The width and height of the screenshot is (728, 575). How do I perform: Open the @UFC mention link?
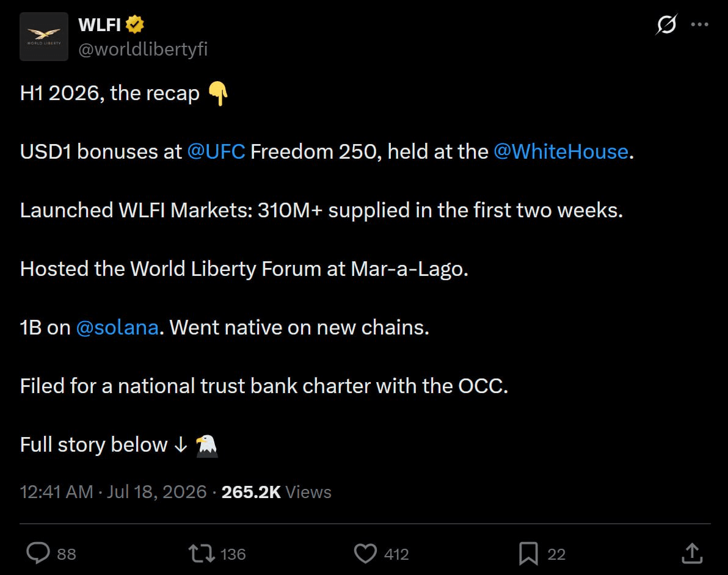click(x=216, y=152)
